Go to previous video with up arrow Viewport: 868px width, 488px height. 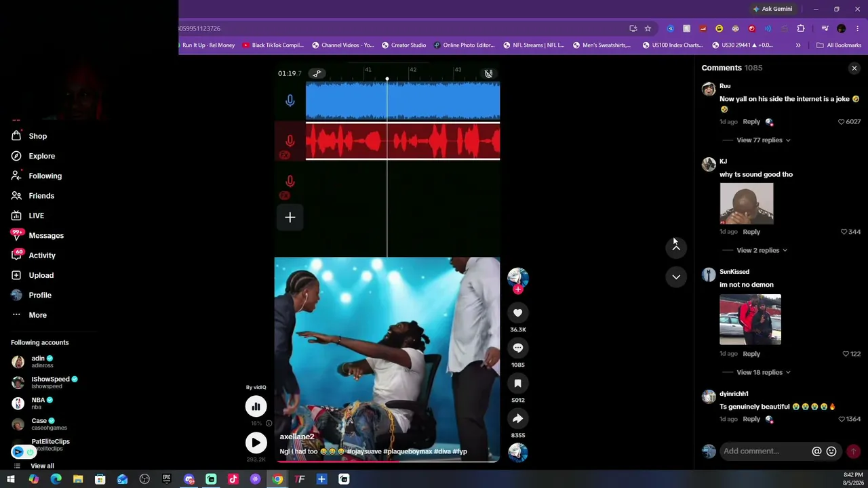(x=676, y=247)
